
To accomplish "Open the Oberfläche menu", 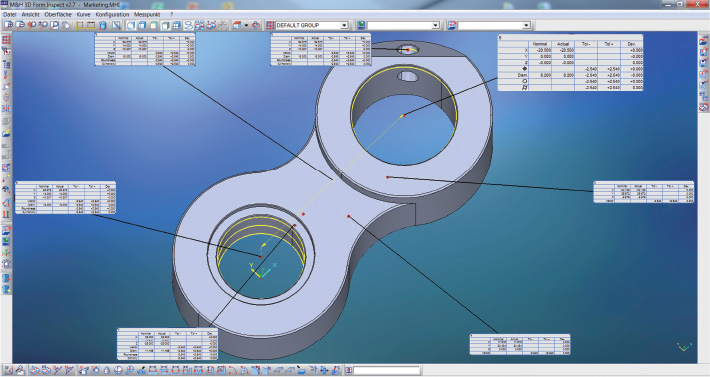I will (58, 14).
